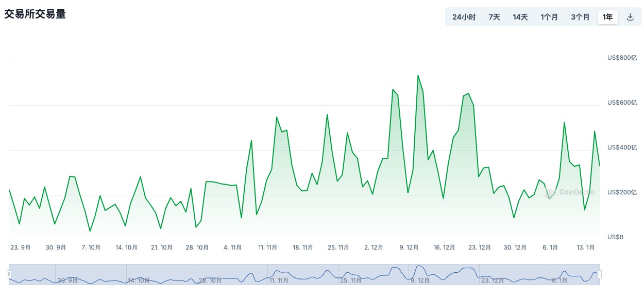
Task: Switch chart to 3个月 range
Action: 580,17
